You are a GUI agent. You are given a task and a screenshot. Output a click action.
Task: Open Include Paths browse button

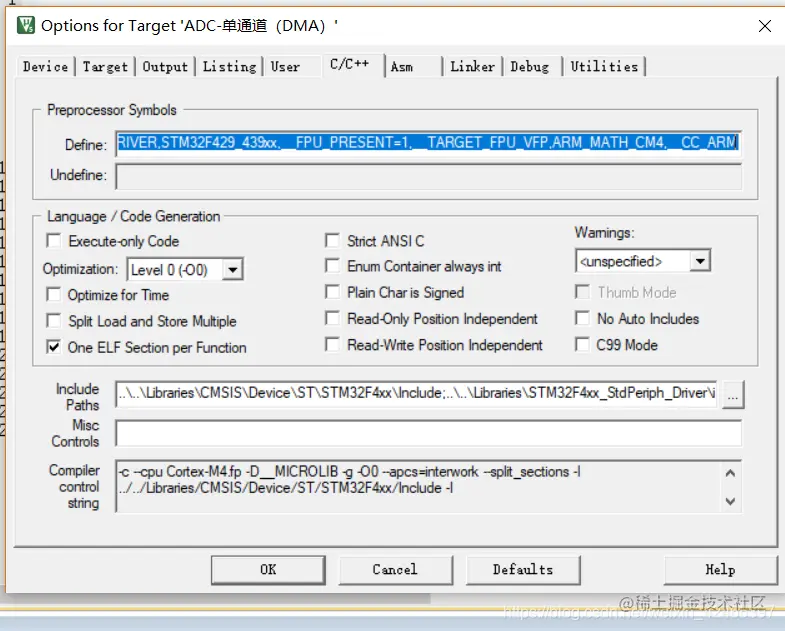tap(732, 395)
